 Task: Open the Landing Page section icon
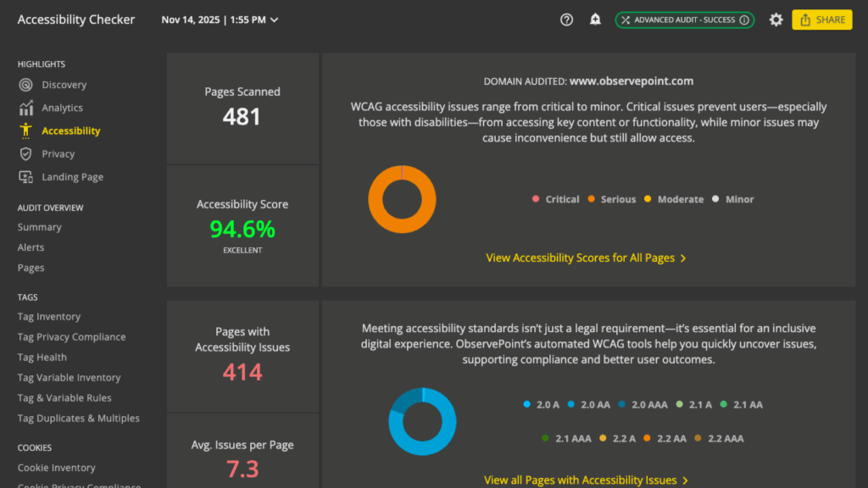tap(25, 176)
